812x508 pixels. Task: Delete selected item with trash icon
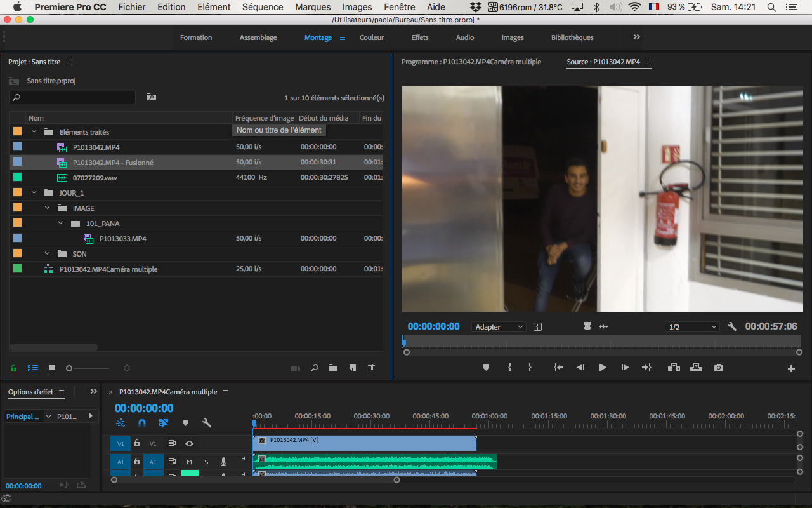(x=372, y=368)
